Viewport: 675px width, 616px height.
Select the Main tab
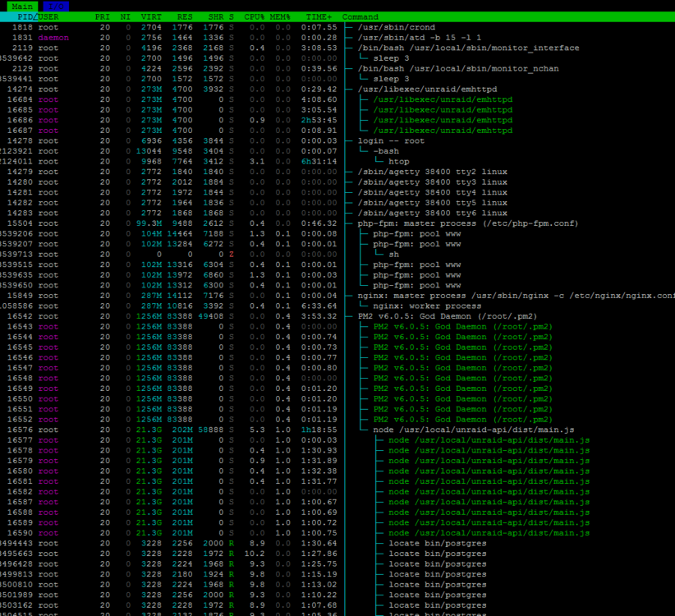tap(22, 6)
